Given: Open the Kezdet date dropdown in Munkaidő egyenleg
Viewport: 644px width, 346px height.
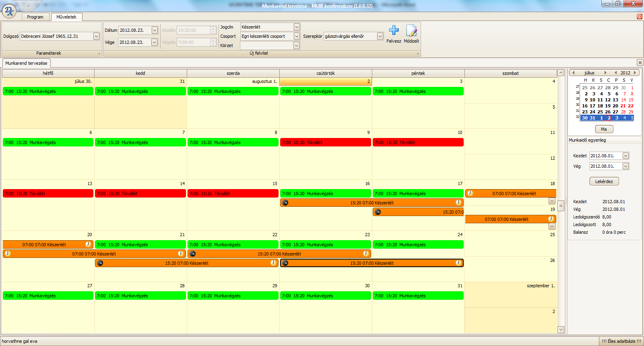Looking at the screenshot, I should coord(625,156).
